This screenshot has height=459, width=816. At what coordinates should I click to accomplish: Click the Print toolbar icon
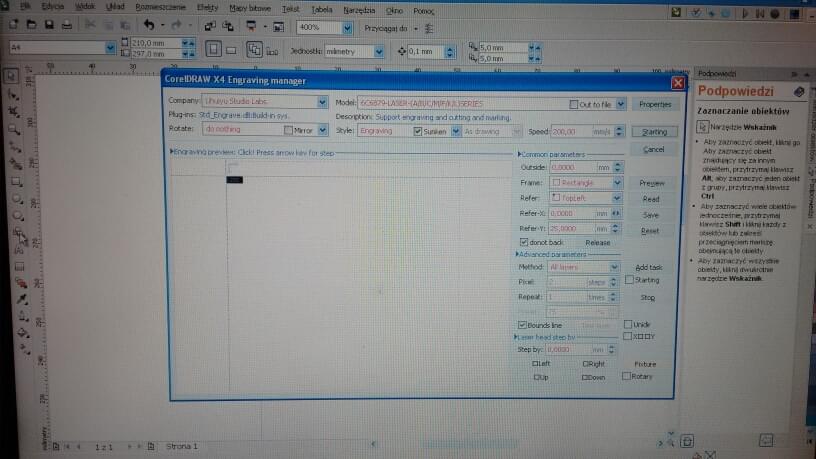click(67, 25)
